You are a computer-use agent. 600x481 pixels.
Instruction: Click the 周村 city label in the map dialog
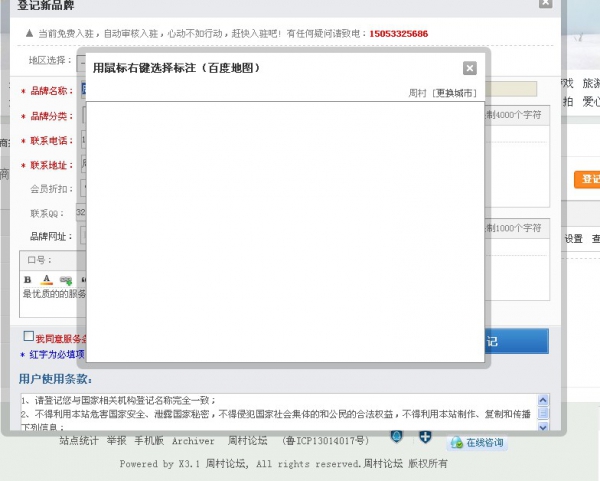[417, 93]
